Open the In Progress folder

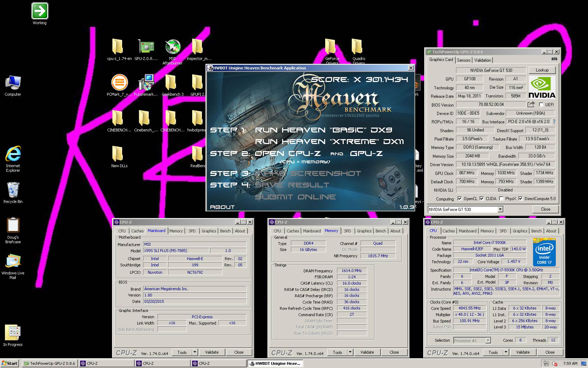(x=13, y=332)
